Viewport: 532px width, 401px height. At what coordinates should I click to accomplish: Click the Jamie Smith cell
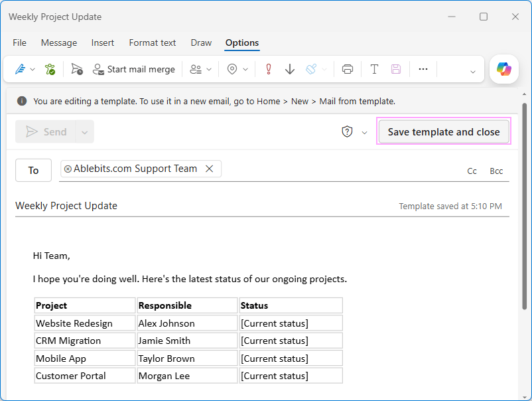187,341
